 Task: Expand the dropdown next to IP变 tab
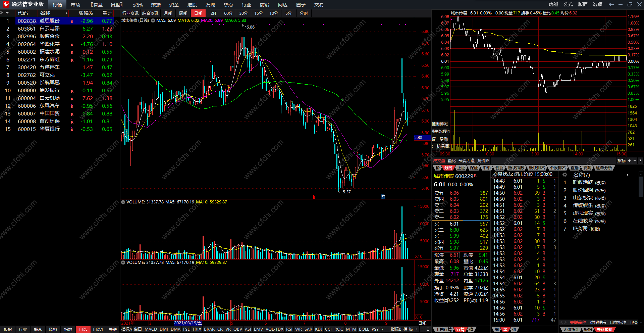(641, 323)
